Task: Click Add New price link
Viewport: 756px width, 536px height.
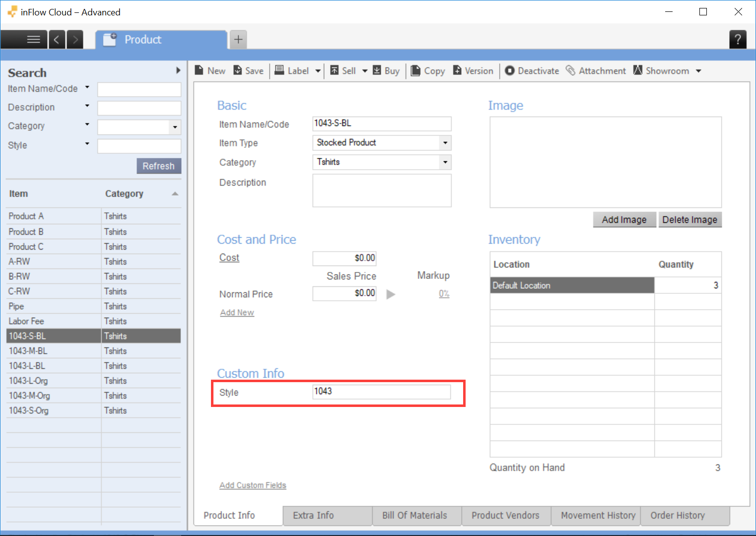Action: [237, 313]
